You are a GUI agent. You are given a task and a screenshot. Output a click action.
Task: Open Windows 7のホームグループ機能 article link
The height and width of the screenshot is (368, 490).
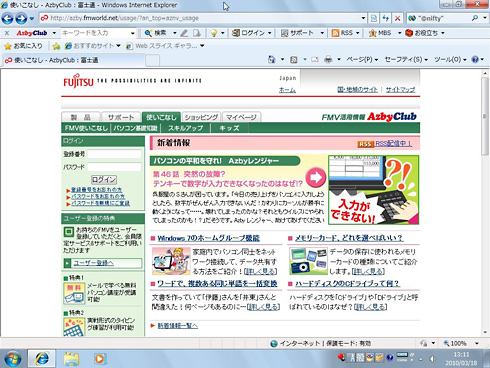208,238
